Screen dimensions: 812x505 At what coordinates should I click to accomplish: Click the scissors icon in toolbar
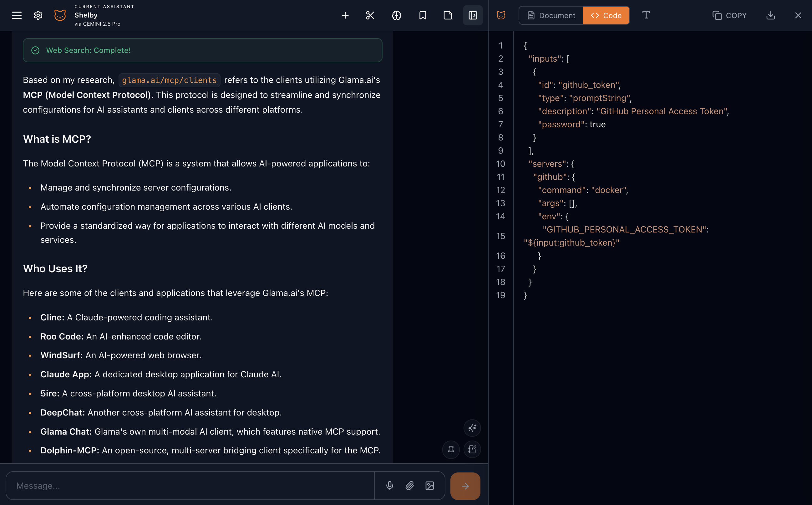pyautogui.click(x=370, y=15)
